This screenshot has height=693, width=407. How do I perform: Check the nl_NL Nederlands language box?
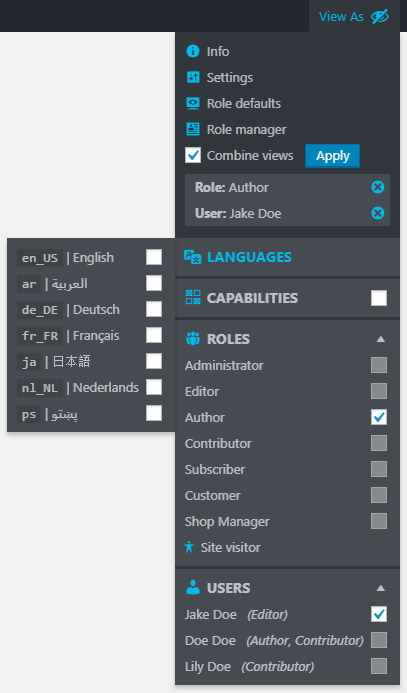click(154, 388)
